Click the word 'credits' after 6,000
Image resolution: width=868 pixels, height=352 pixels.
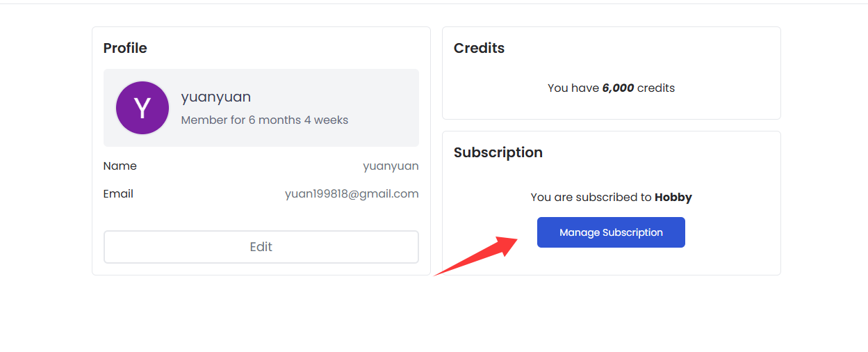pos(656,88)
